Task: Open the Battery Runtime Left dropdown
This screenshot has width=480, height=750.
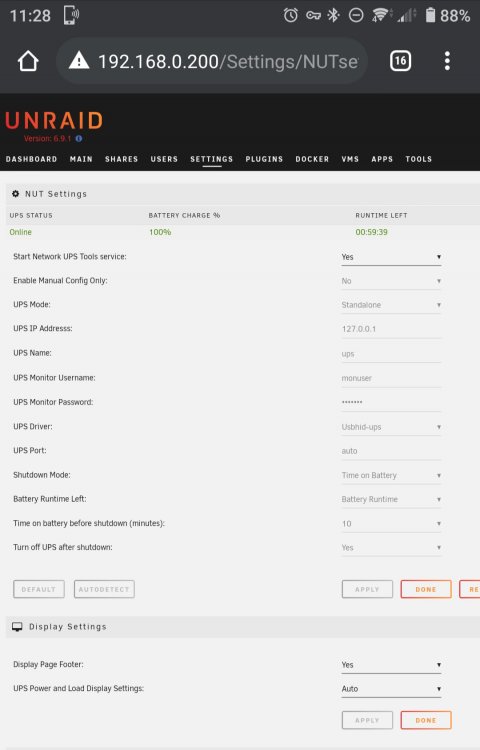Action: pos(391,499)
